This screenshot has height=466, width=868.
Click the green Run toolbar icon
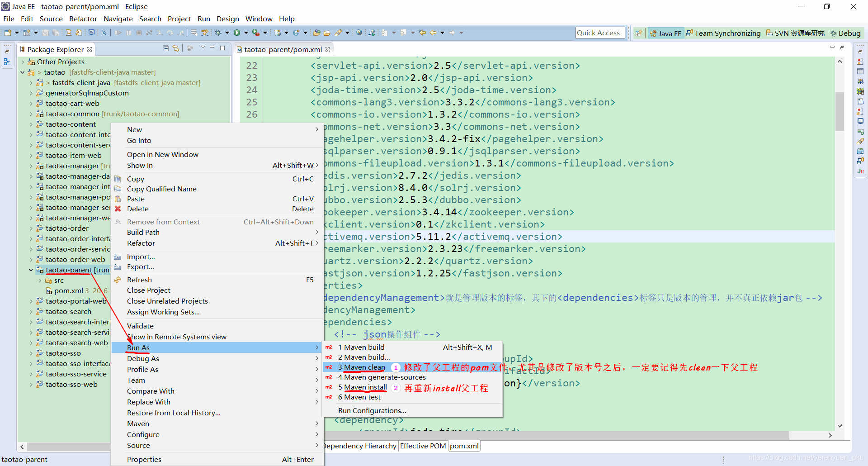[x=237, y=33]
